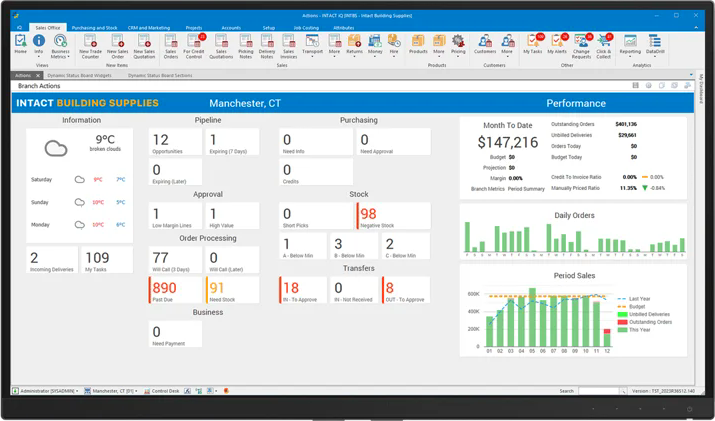
Task: Open the Projects ribbon tab
Action: pos(194,28)
